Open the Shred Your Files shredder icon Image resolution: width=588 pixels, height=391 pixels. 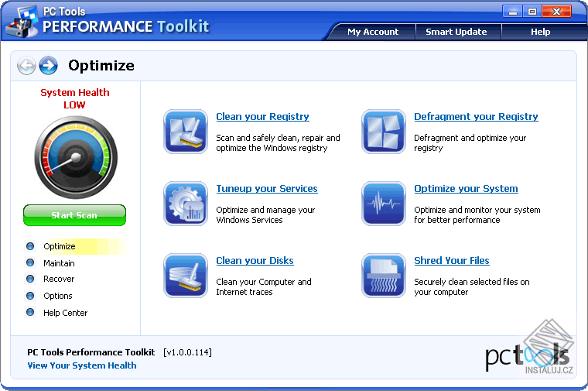[383, 276]
